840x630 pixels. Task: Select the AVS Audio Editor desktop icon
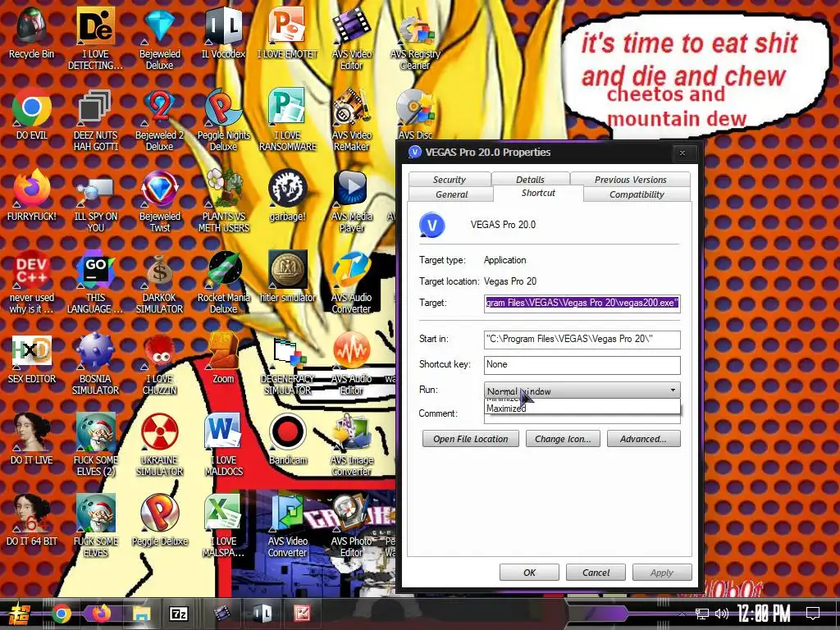(x=351, y=363)
